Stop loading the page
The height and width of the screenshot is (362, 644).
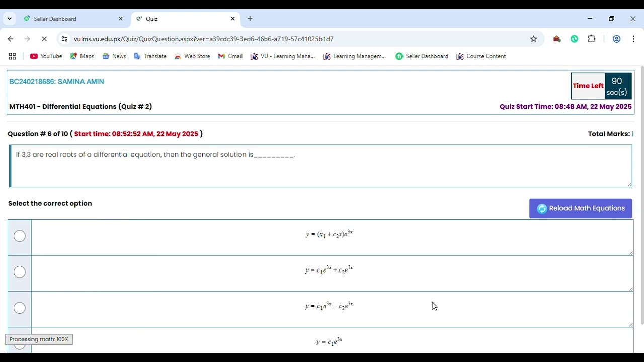coord(44,39)
